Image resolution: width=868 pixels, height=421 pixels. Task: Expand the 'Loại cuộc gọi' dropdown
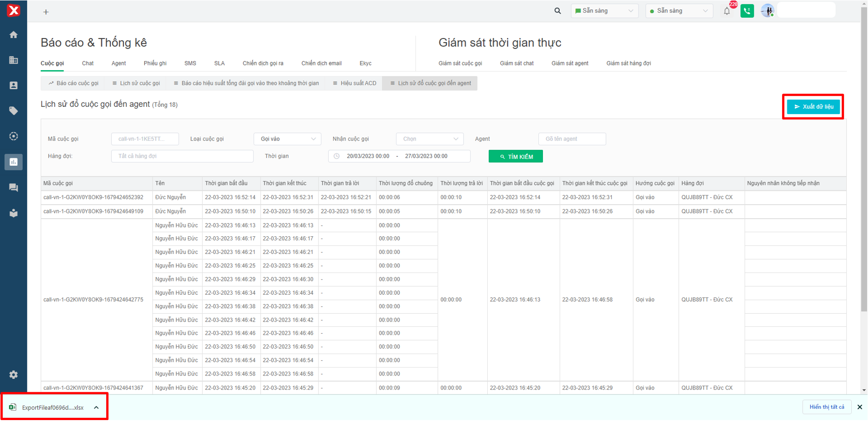[287, 139]
